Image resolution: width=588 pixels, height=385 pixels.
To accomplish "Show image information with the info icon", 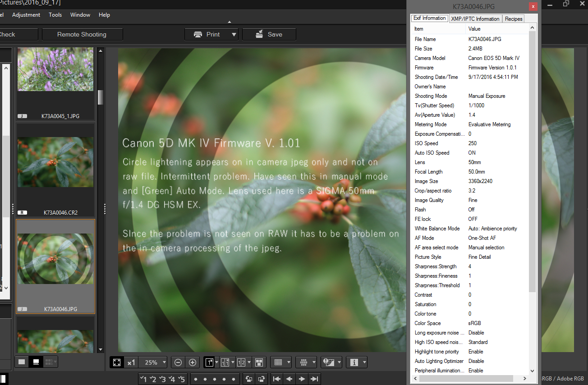I will pyautogui.click(x=354, y=362).
